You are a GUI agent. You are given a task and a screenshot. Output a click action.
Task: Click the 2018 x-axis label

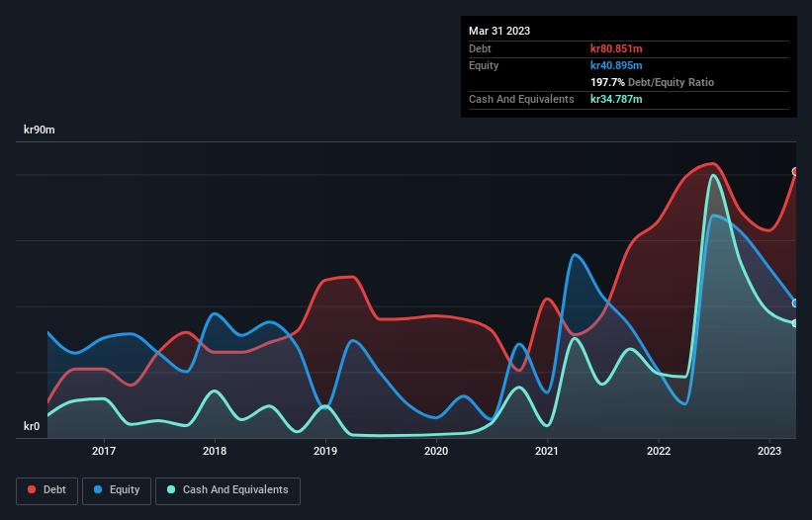[x=215, y=451]
